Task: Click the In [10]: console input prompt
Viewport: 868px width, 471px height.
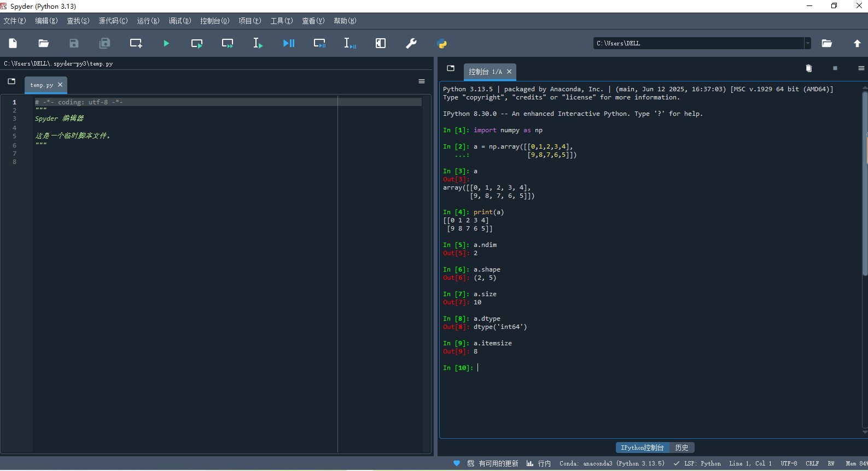Action: (458, 368)
